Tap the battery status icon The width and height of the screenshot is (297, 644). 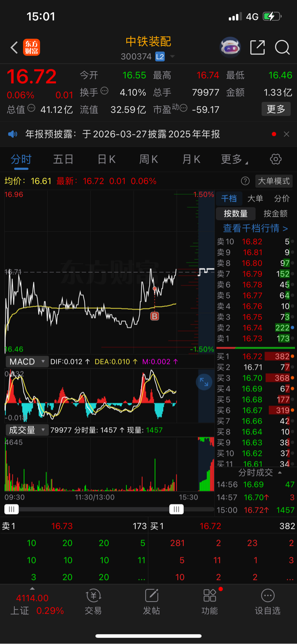pos(272,16)
